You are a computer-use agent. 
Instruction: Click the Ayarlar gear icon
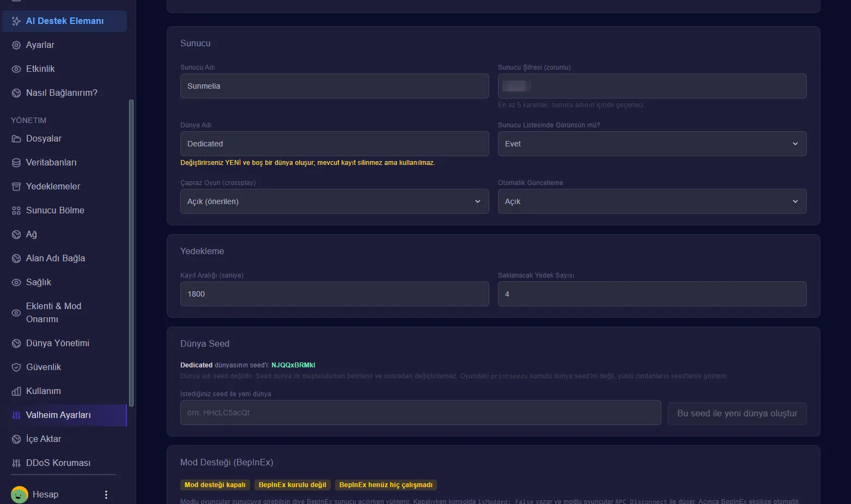coord(16,45)
